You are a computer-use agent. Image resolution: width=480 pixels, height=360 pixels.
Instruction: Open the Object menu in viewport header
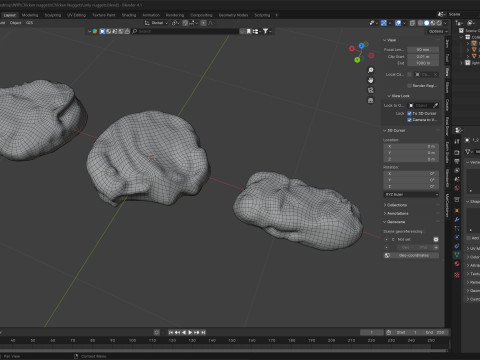click(x=15, y=23)
